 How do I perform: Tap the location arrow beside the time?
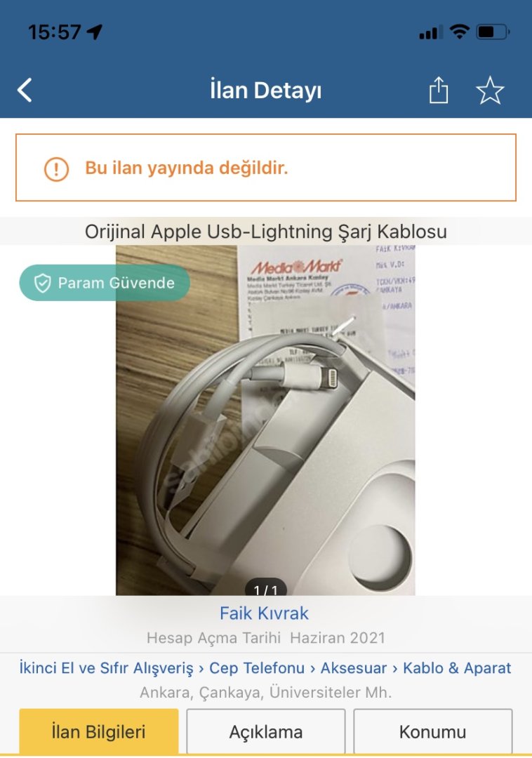click(95, 32)
